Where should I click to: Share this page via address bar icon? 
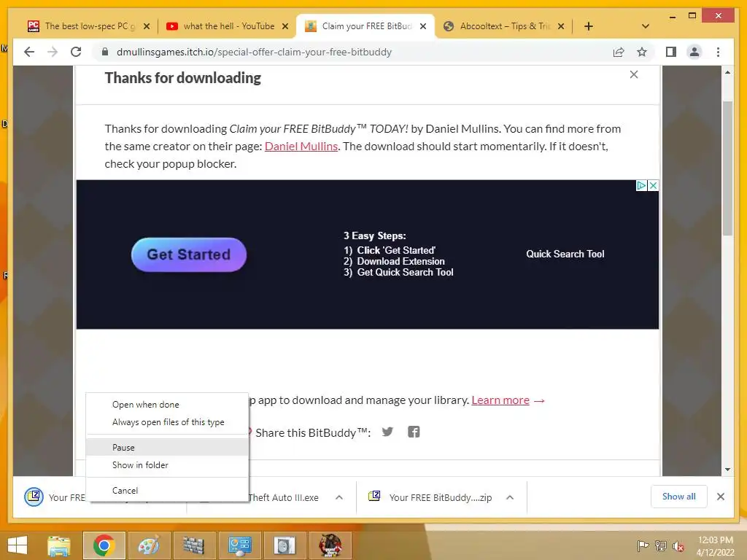pyautogui.click(x=619, y=52)
